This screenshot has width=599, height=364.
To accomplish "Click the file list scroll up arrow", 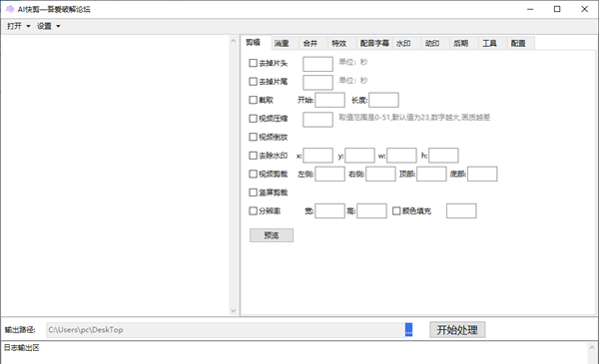I will point(234,41).
